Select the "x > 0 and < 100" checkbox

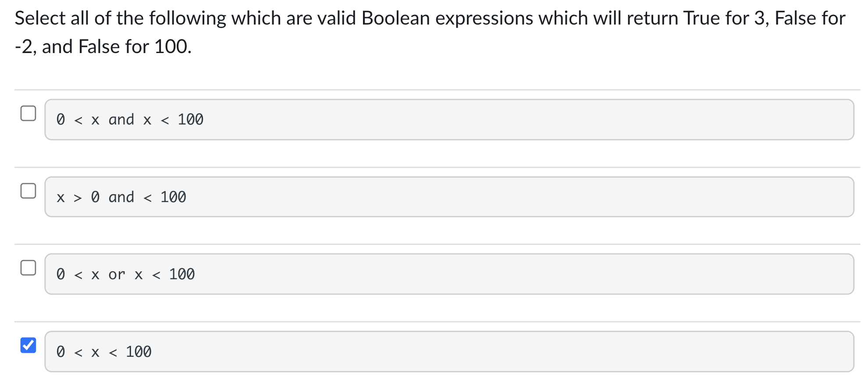(x=28, y=190)
